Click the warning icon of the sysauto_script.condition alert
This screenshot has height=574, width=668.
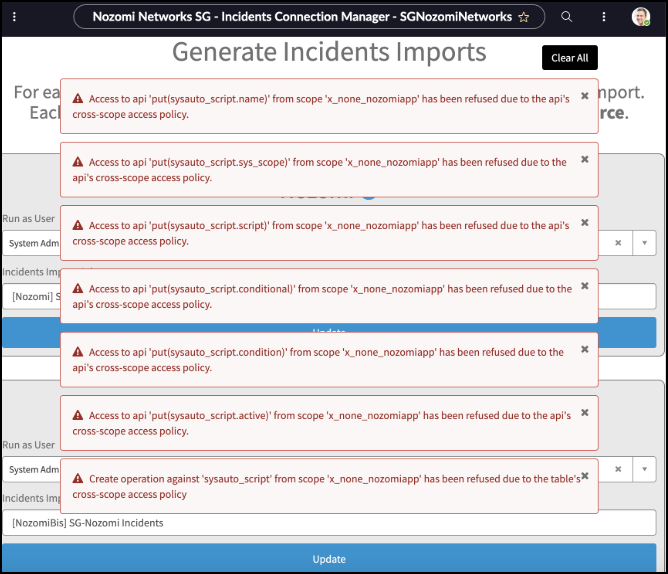[x=78, y=352]
